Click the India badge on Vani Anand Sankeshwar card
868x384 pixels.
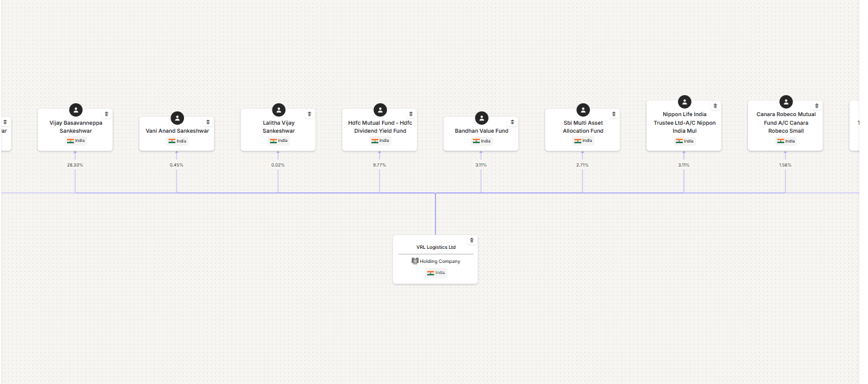click(177, 141)
